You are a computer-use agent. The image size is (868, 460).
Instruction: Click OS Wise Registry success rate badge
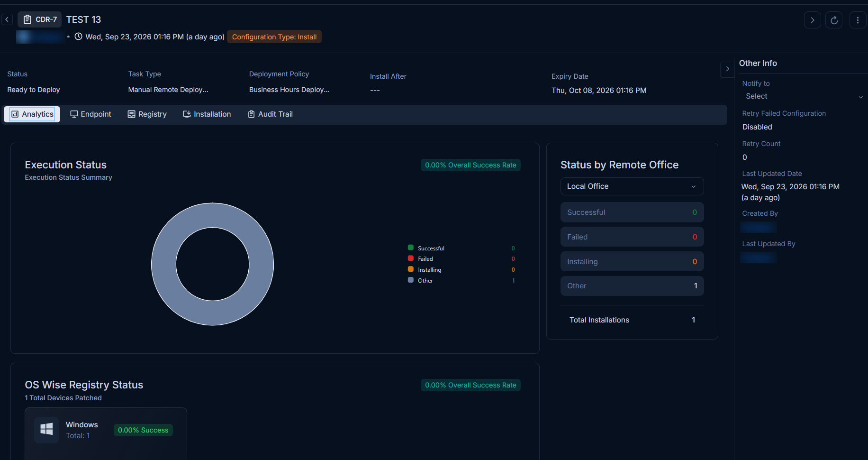(x=470, y=385)
